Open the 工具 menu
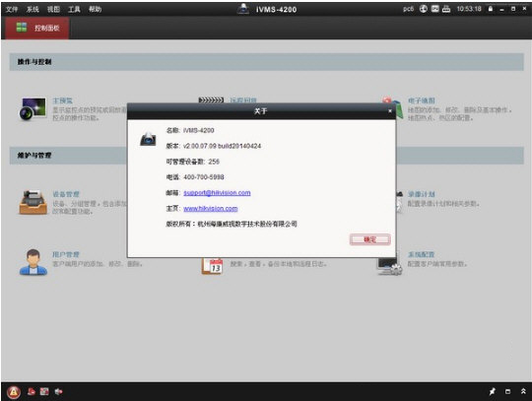 (x=74, y=9)
